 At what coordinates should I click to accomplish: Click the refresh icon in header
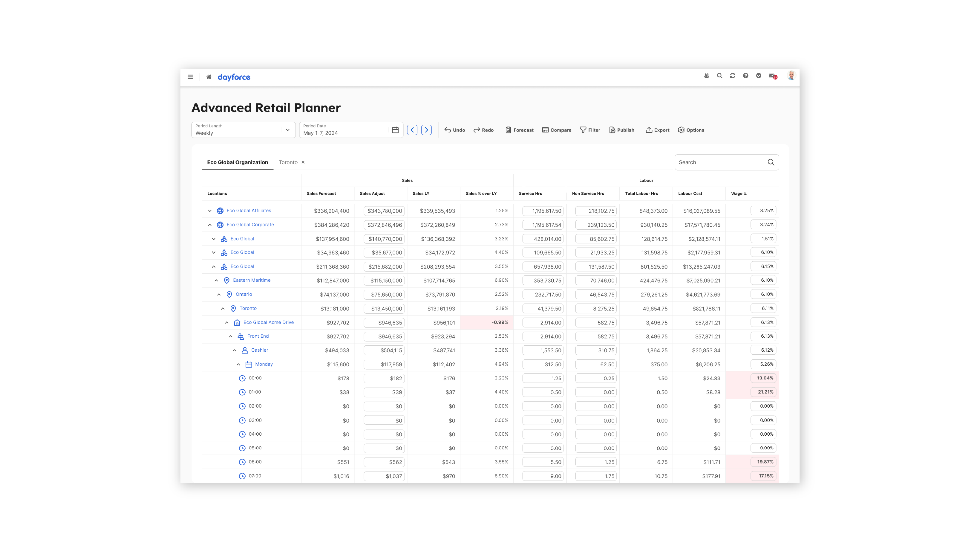[x=732, y=76]
